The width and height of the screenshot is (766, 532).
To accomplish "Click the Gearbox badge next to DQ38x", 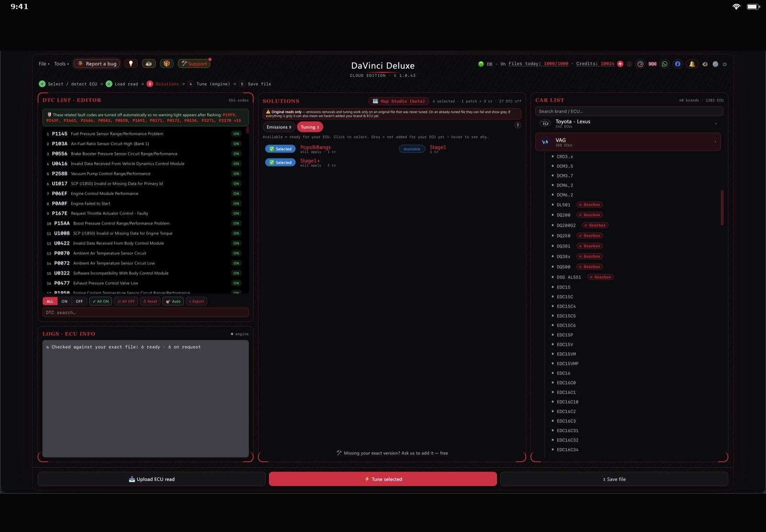I will 589,256.
